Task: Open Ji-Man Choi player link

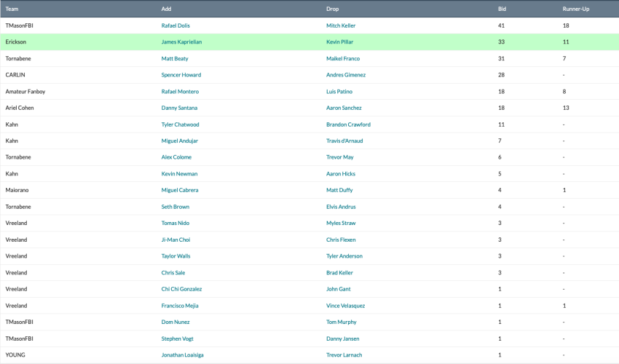Action: click(x=176, y=240)
